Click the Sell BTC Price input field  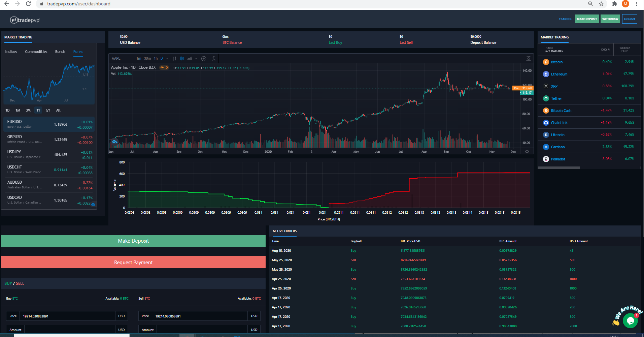tap(200, 316)
